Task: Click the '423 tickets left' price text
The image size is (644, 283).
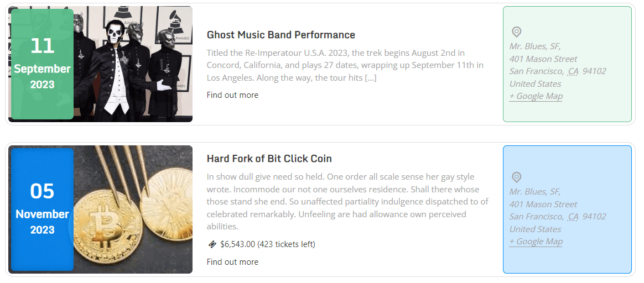Action: coord(287,244)
